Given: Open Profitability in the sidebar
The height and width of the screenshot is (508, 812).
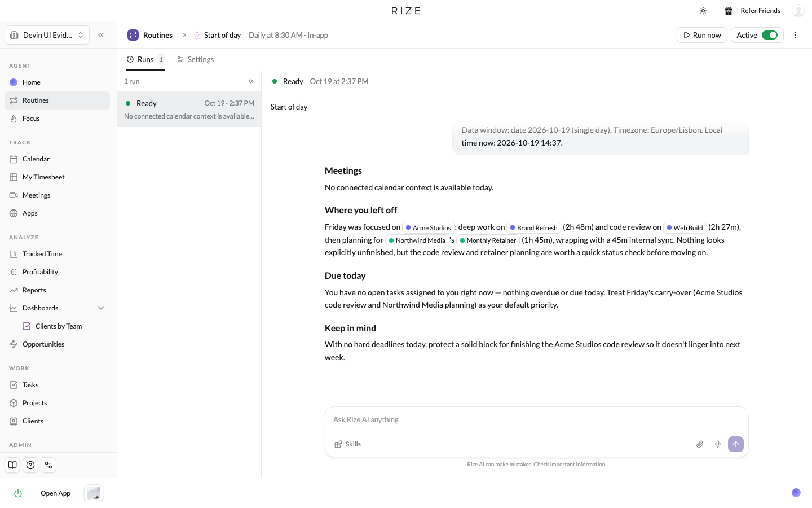Looking at the screenshot, I should click(x=58, y=272).
